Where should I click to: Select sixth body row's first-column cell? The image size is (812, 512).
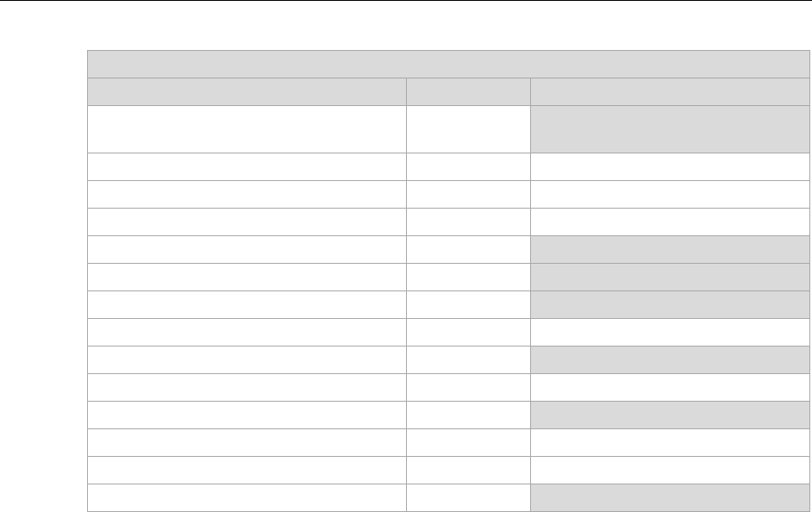pyautogui.click(x=247, y=277)
